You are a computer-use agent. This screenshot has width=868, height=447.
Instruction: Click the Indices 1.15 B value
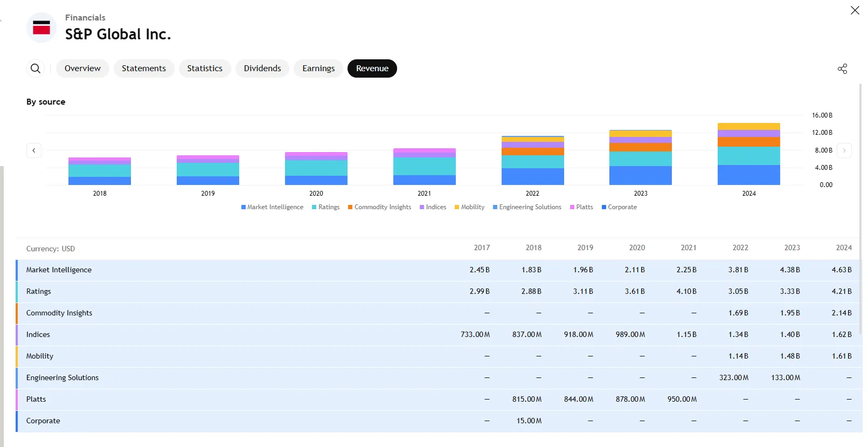point(686,335)
